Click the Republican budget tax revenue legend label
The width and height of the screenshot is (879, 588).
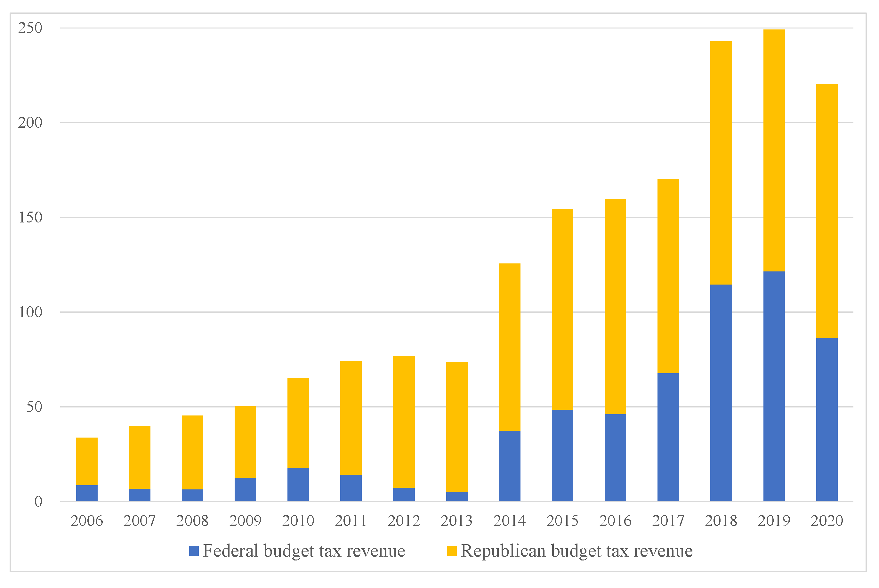tap(577, 551)
